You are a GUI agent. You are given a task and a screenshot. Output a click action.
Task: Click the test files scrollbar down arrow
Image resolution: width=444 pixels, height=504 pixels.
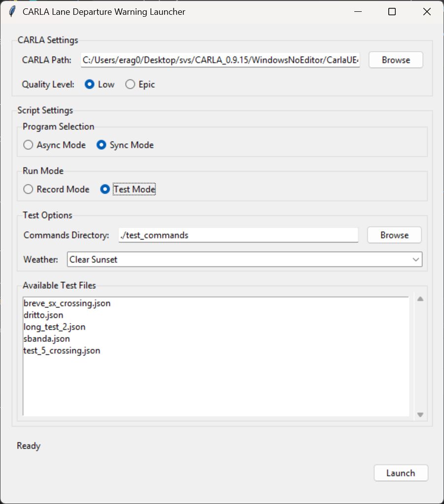tap(420, 415)
